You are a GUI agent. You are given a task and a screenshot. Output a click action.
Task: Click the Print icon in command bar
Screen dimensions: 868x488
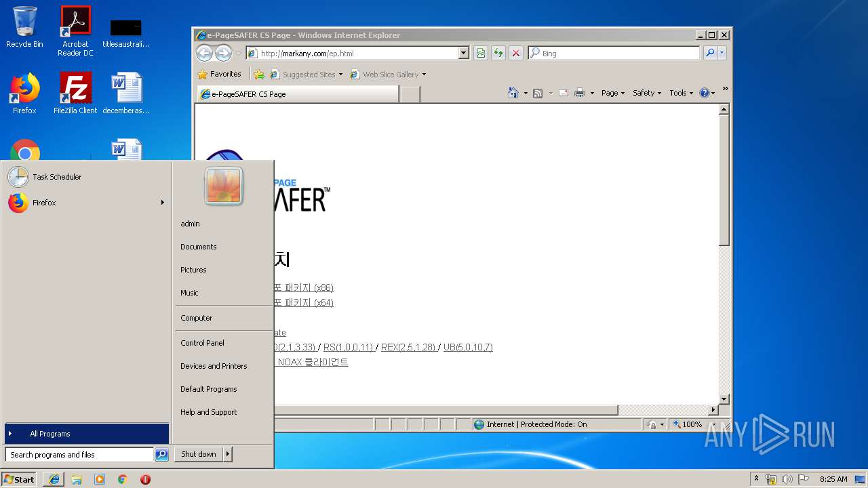tap(580, 93)
